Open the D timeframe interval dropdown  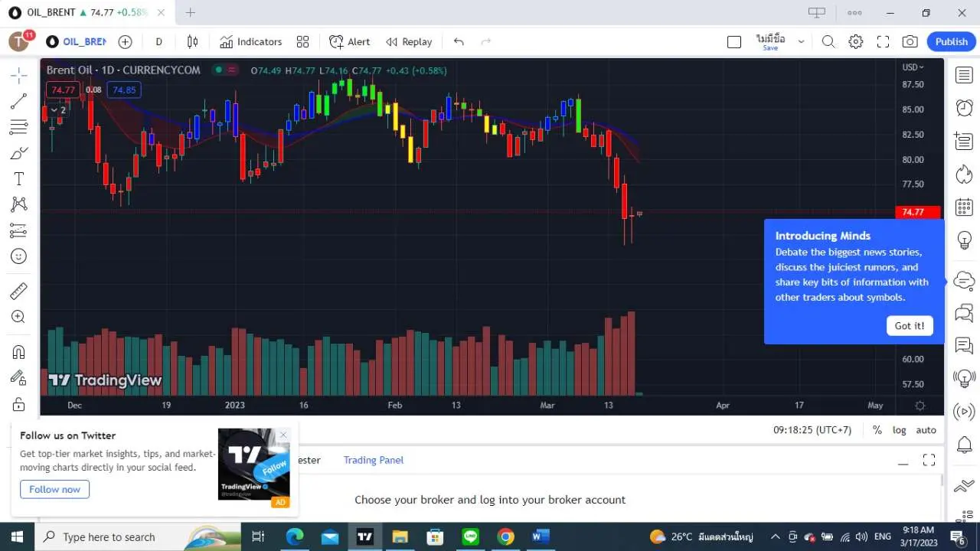point(158,42)
